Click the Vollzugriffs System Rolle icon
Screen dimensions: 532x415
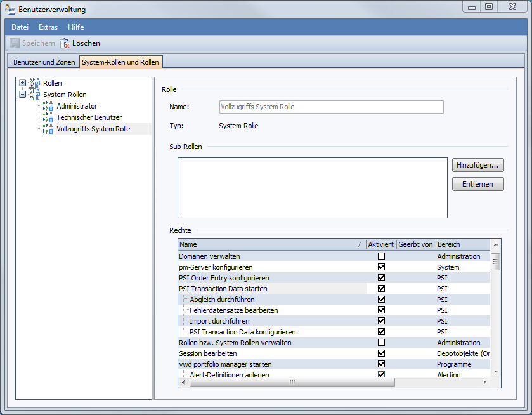click(48, 129)
